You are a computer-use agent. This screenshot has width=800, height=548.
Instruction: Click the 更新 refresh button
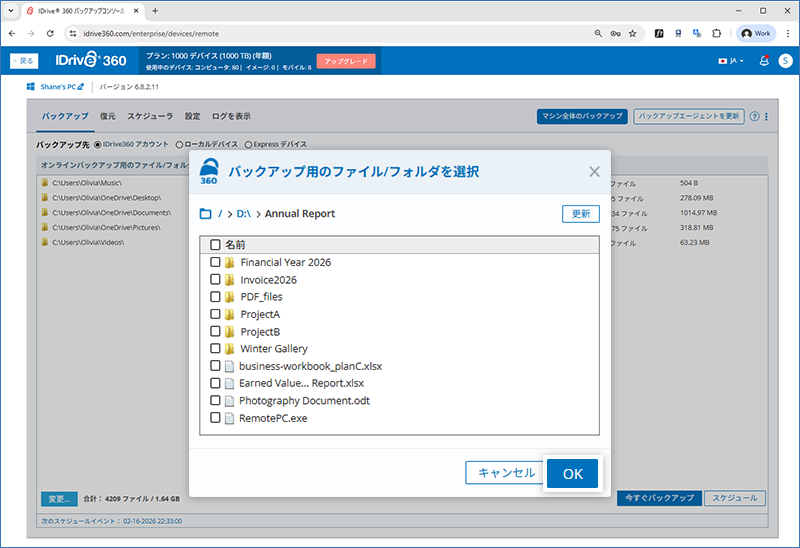(x=580, y=214)
